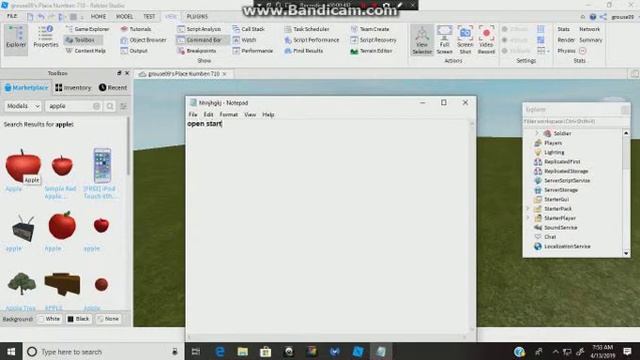Switch to the TEST ribbon tab
Image resolution: width=640 pixels, height=360 pixels.
pyautogui.click(x=149, y=16)
